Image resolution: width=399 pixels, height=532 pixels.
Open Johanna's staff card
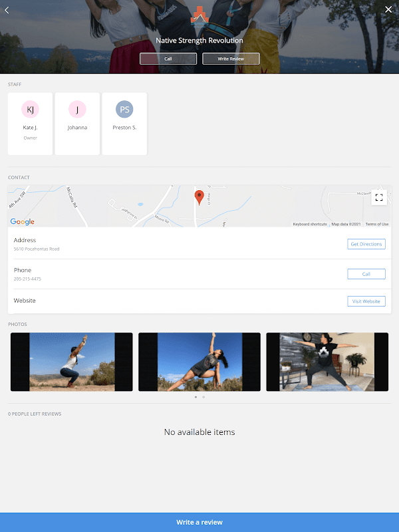[x=77, y=124]
